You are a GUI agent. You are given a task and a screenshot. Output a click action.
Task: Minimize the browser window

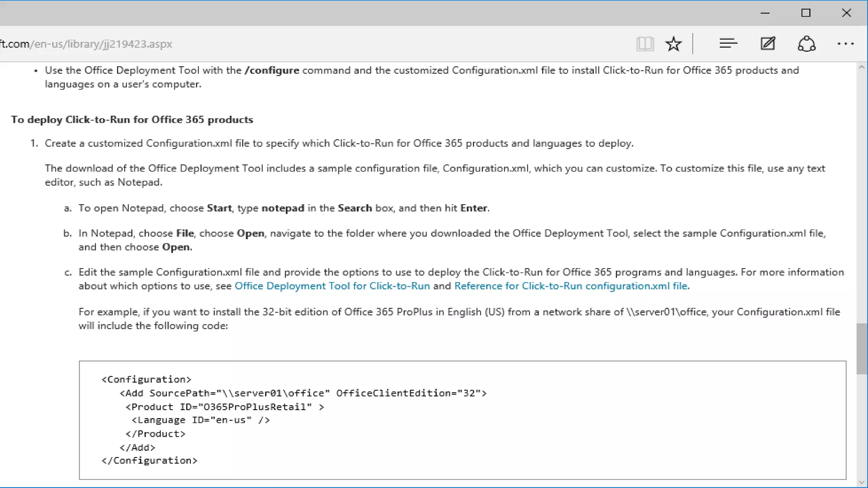[765, 13]
